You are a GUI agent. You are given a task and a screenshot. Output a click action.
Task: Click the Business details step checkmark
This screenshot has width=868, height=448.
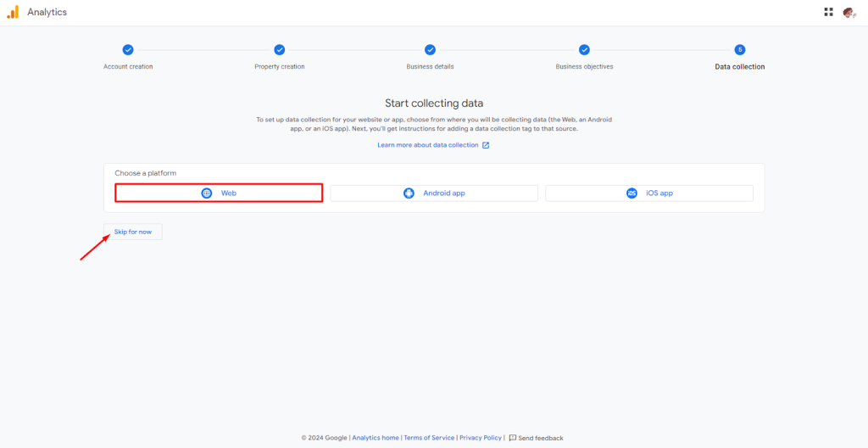click(x=430, y=50)
